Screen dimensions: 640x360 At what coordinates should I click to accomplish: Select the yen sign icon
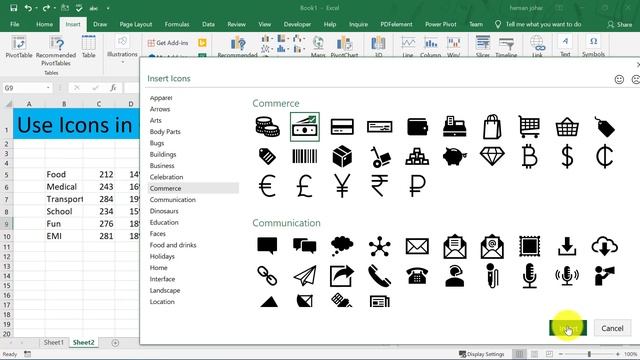(342, 186)
